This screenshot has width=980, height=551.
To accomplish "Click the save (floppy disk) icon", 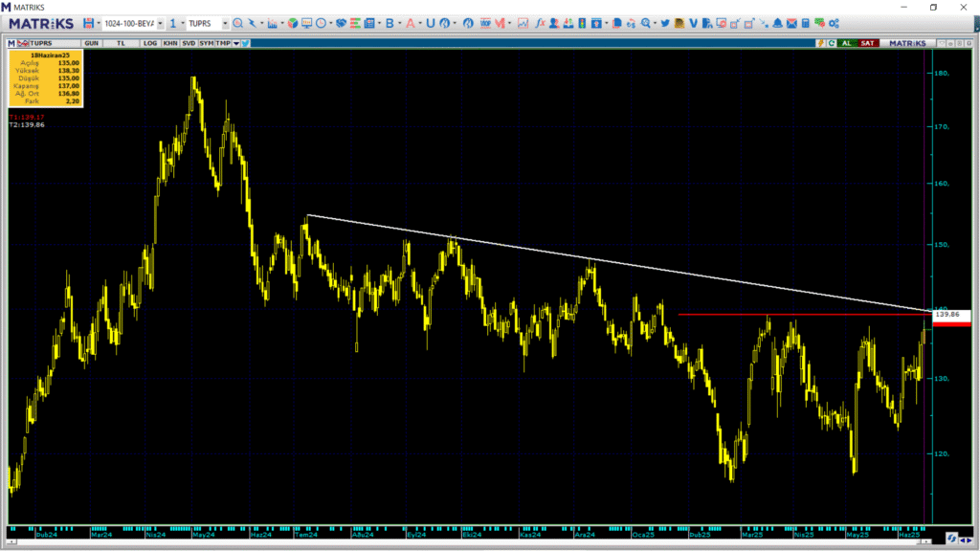I will 88,22.
